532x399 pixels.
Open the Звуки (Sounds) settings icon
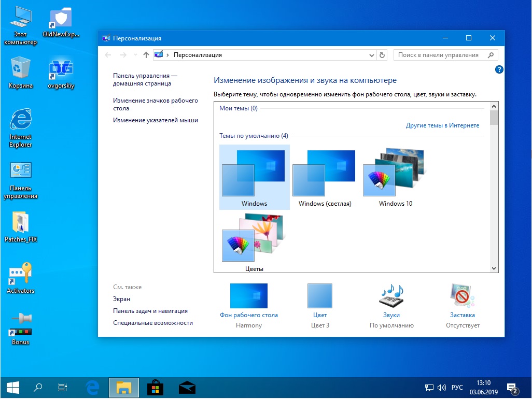tap(391, 295)
